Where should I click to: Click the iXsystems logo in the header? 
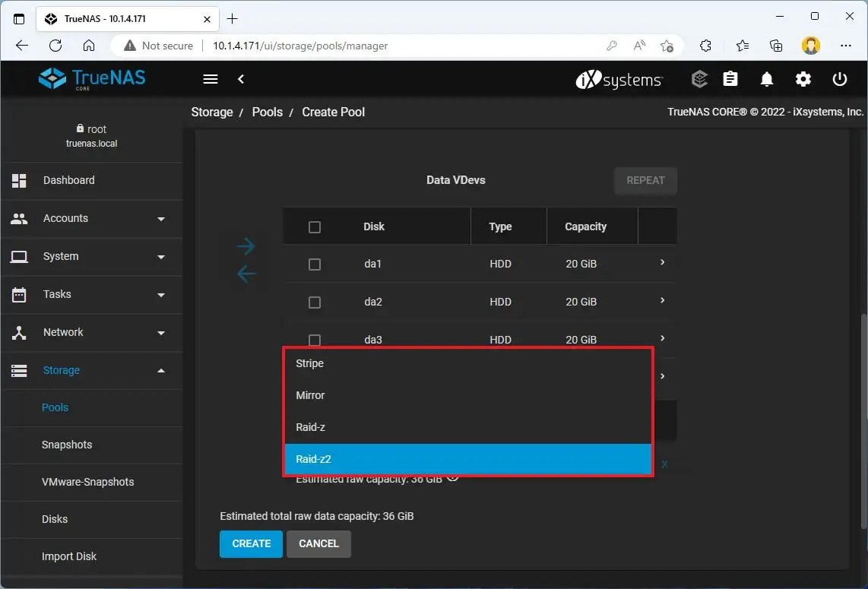coord(619,78)
